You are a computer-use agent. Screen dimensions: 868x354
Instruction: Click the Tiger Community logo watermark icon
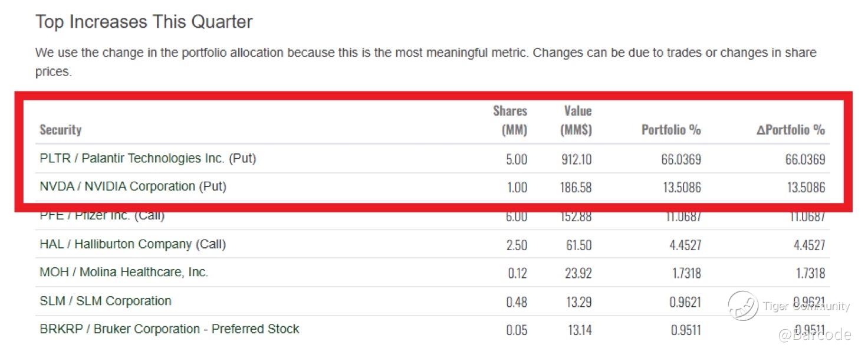(742, 306)
